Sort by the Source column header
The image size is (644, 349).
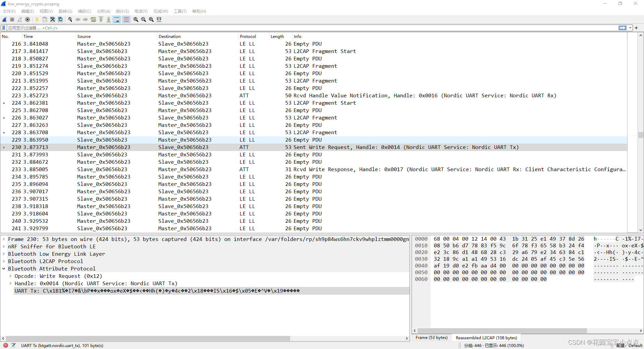click(116, 36)
